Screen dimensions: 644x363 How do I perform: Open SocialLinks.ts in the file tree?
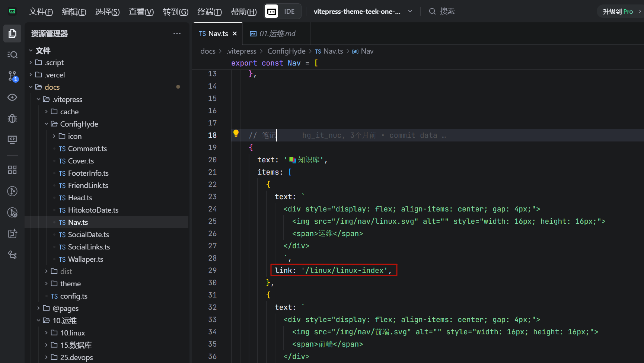[89, 247]
